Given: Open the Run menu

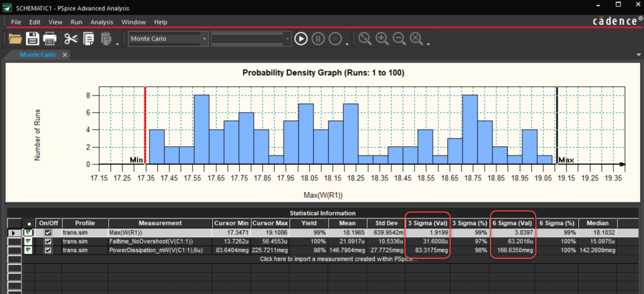Looking at the screenshot, I should coord(77,22).
